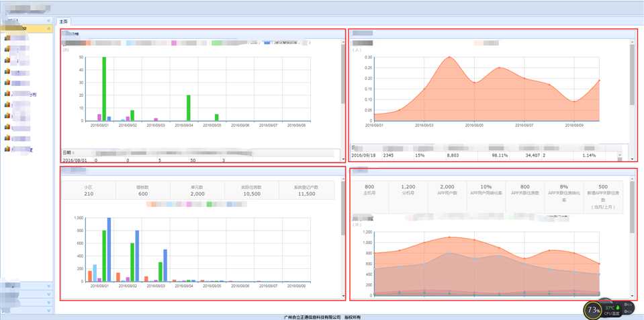Click the bottom-left panel vertical scrollbar thumb
644x320 pixels.
tap(343, 208)
